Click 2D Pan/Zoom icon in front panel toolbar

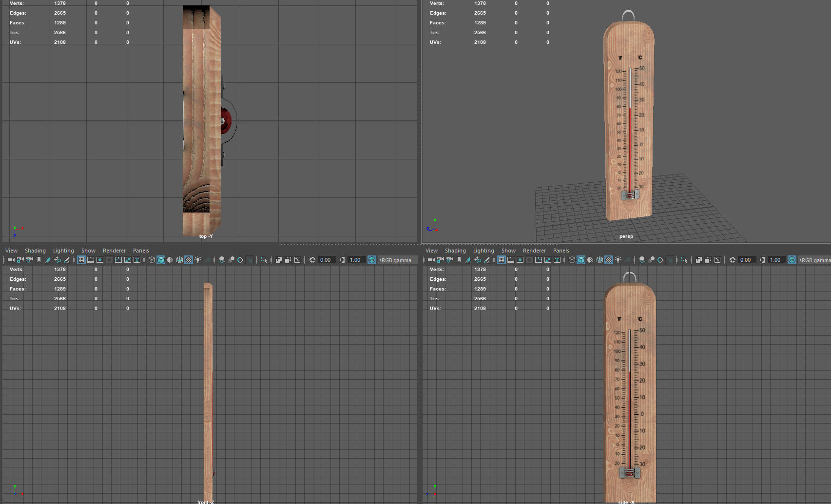tap(58, 260)
